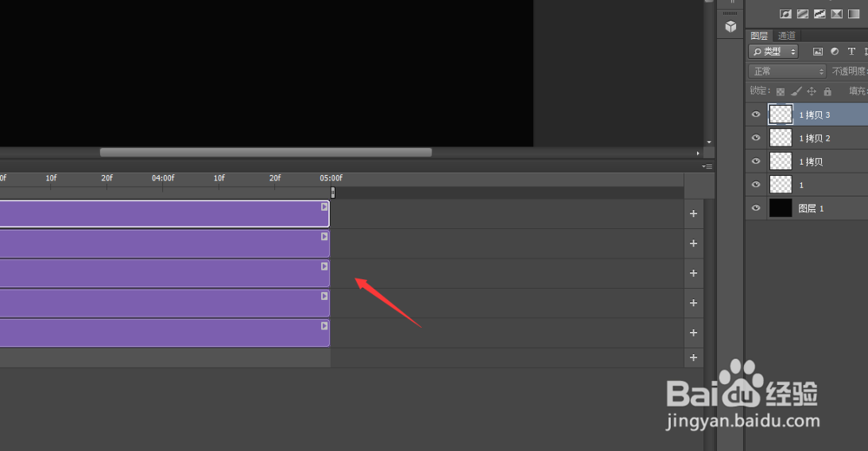Image resolution: width=868 pixels, height=451 pixels.
Task: Click the 04:00f mark on the timeline ruler
Action: click(x=163, y=178)
